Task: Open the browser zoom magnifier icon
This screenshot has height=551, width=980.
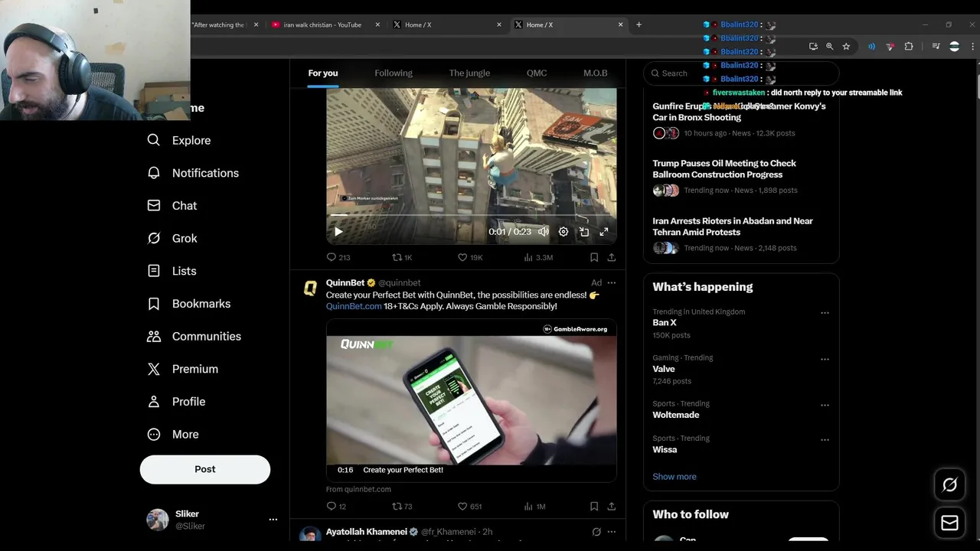Action: [829, 47]
